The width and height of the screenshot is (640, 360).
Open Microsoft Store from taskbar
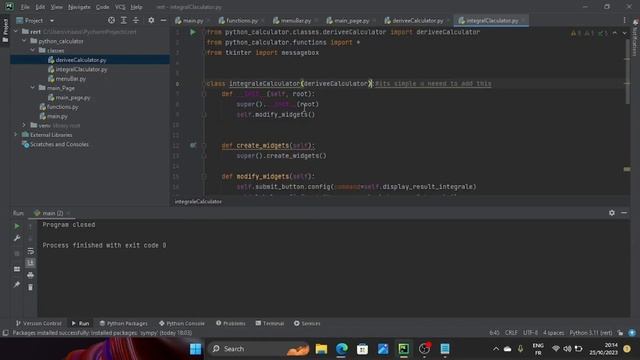coord(362,349)
